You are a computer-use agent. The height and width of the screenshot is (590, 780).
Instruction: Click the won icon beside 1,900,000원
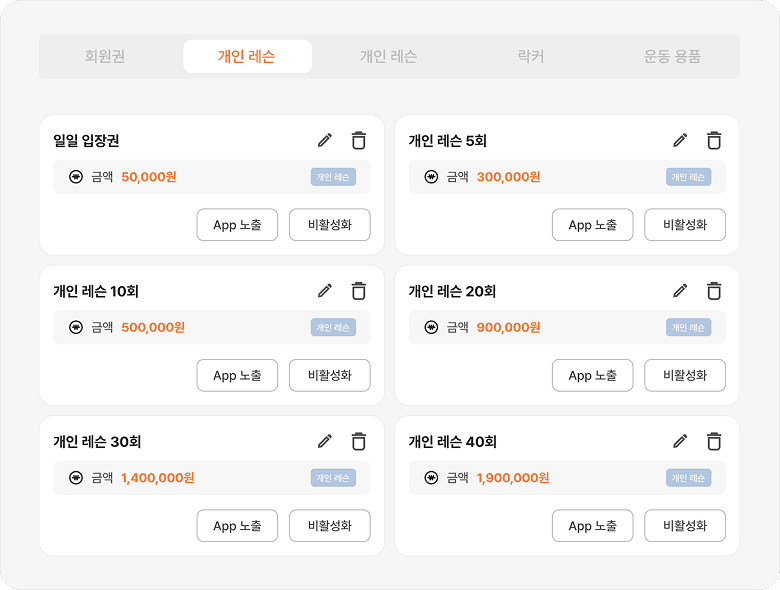(431, 478)
